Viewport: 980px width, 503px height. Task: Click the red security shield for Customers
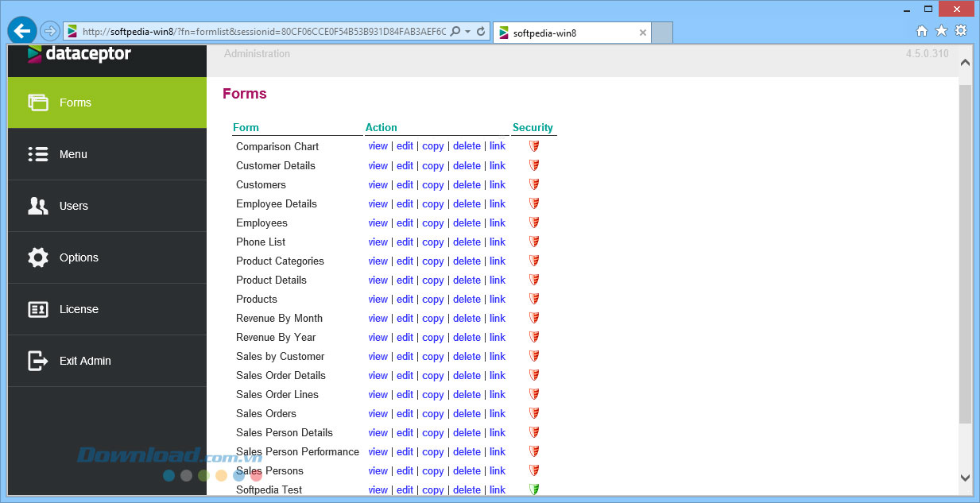point(534,184)
